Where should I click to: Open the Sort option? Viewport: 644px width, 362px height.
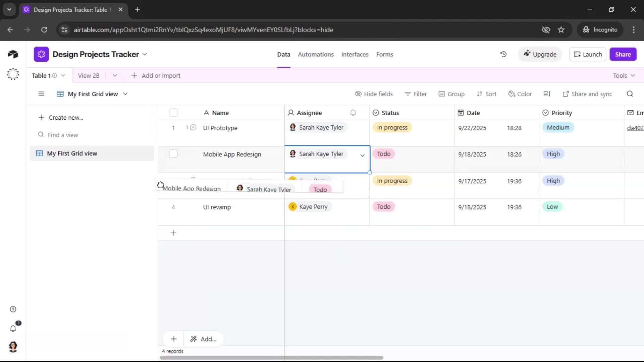click(x=486, y=94)
